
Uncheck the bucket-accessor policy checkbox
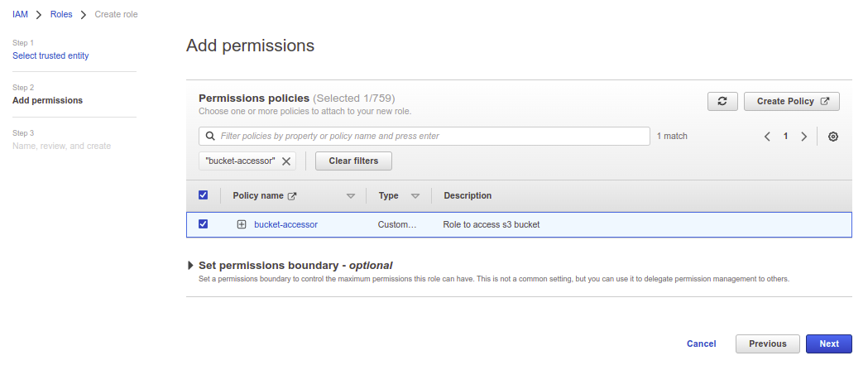click(204, 224)
